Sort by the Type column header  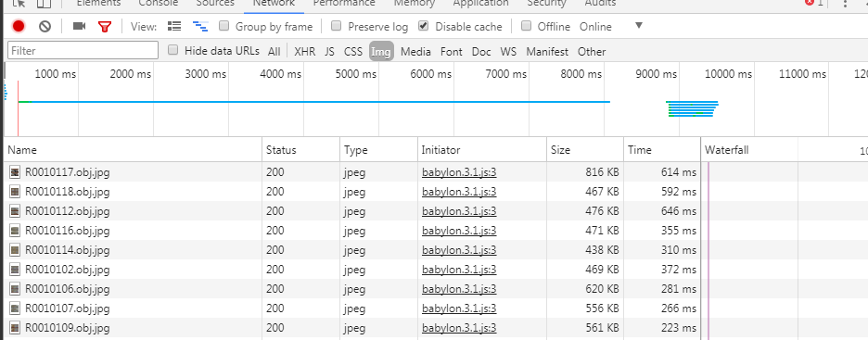[x=378, y=150]
